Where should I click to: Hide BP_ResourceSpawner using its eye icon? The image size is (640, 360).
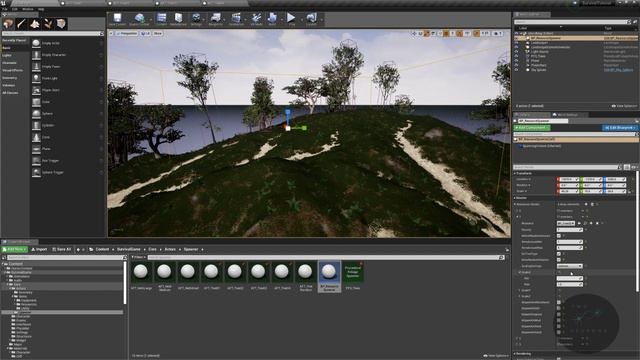pos(516,38)
